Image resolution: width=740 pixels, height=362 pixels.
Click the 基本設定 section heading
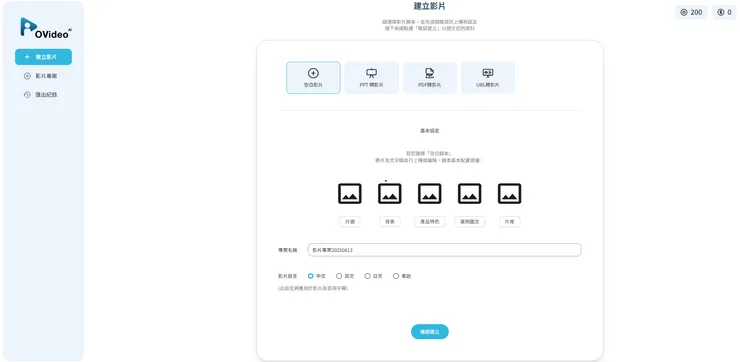429,131
